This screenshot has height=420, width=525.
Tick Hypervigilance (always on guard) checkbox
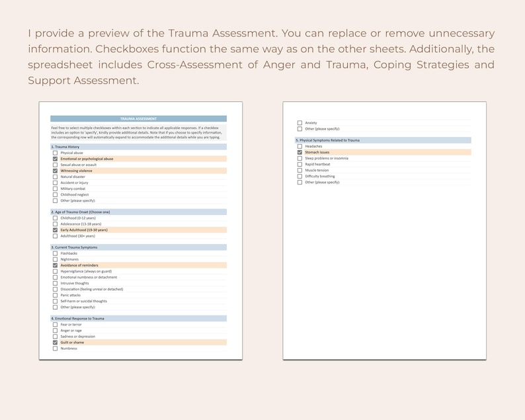(x=56, y=271)
